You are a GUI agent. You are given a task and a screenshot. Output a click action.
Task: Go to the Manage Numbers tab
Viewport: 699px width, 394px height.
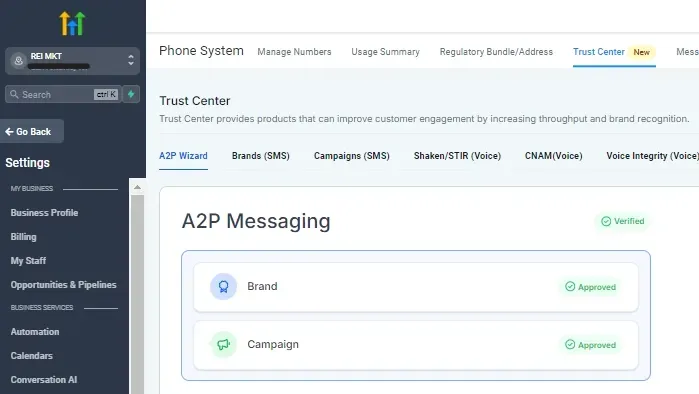pyautogui.click(x=294, y=52)
